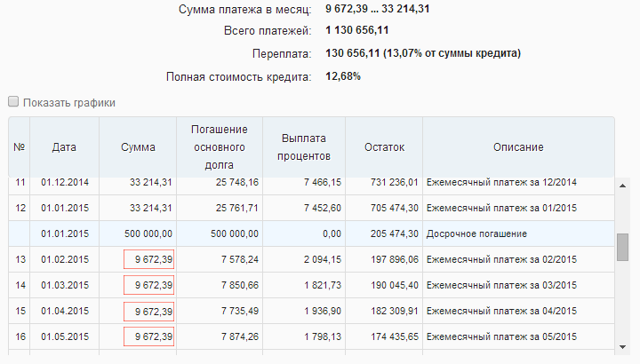This screenshot has height=364, width=640.
Task: Click the table scrollbar up arrow
Action: [x=622, y=186]
